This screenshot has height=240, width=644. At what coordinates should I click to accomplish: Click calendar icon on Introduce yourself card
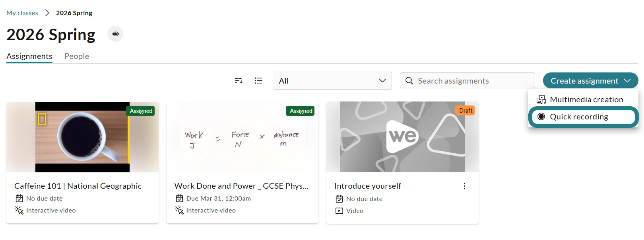(339, 199)
